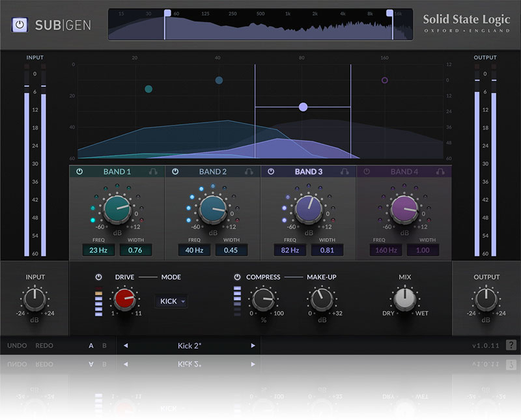The image size is (521, 420).
Task: Click Band 4 frequency field 160 Hz
Action: pyautogui.click(x=386, y=250)
